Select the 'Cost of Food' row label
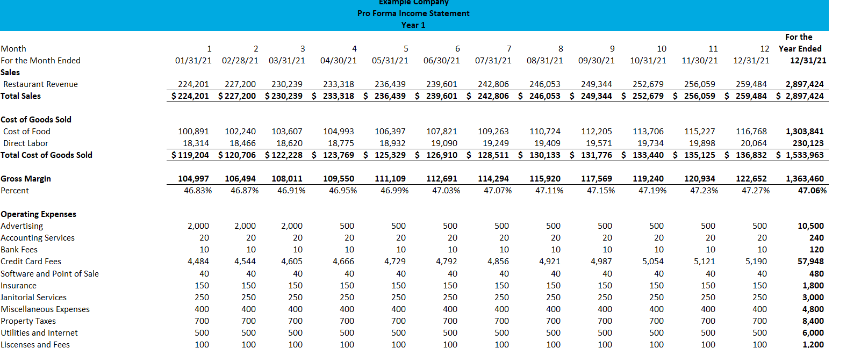This screenshot has width=868, height=348. click(x=27, y=132)
